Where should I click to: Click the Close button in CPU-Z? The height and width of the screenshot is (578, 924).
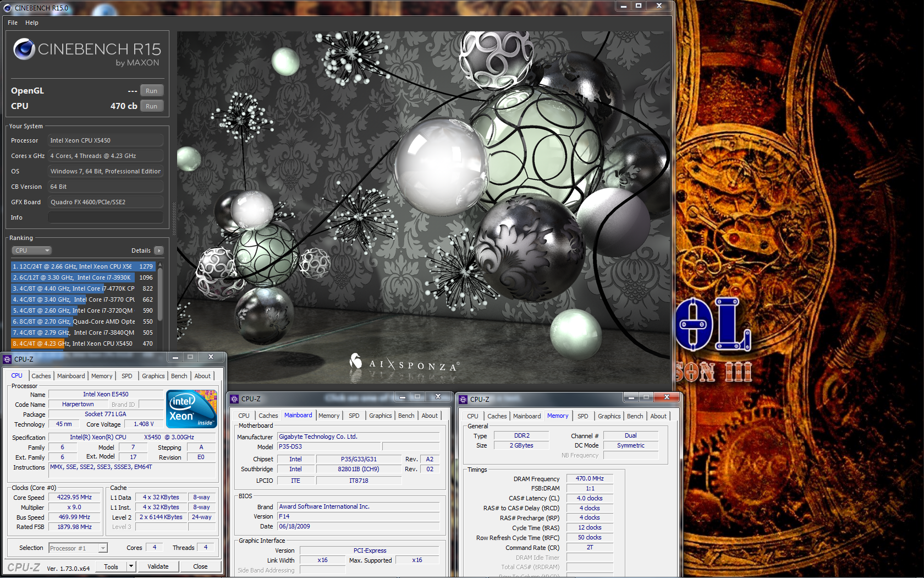point(200,566)
